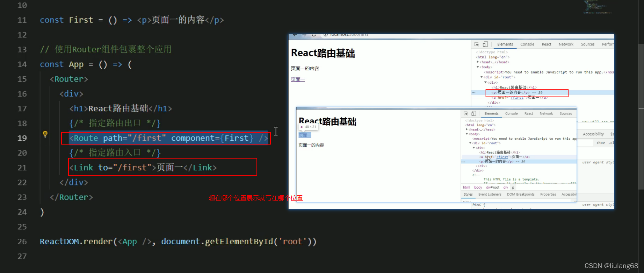Open React tab in upper DevTools
The image size is (644, 273).
[x=547, y=44]
